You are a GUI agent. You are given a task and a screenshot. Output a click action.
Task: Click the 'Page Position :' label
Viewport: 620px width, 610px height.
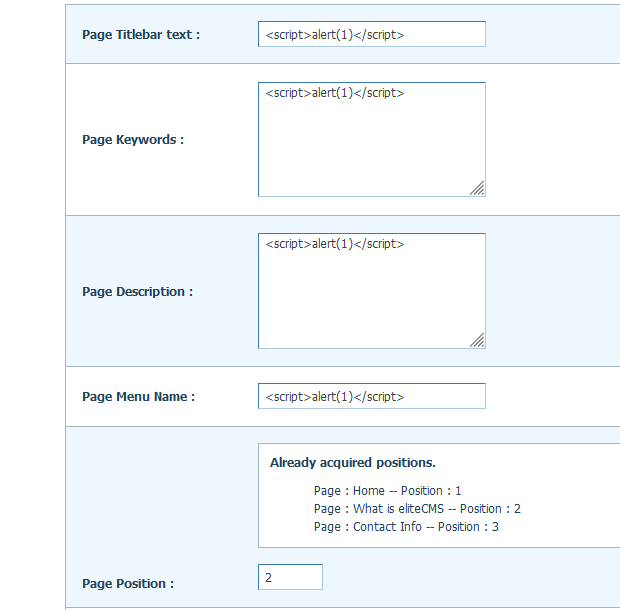(128, 584)
